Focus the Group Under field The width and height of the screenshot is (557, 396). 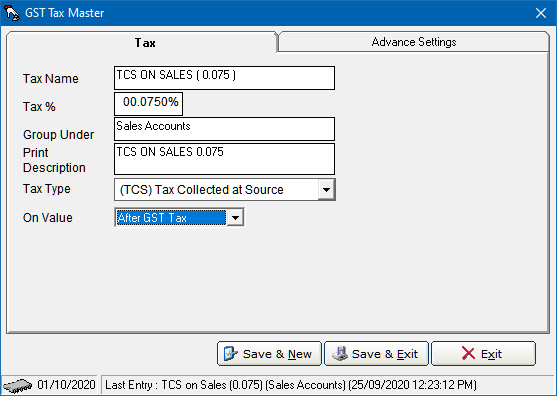coord(224,129)
